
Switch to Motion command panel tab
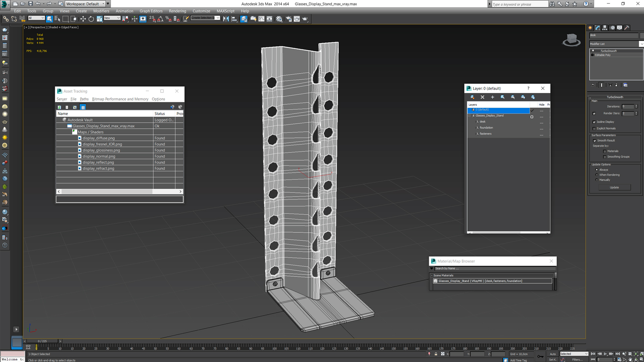[x=612, y=28]
